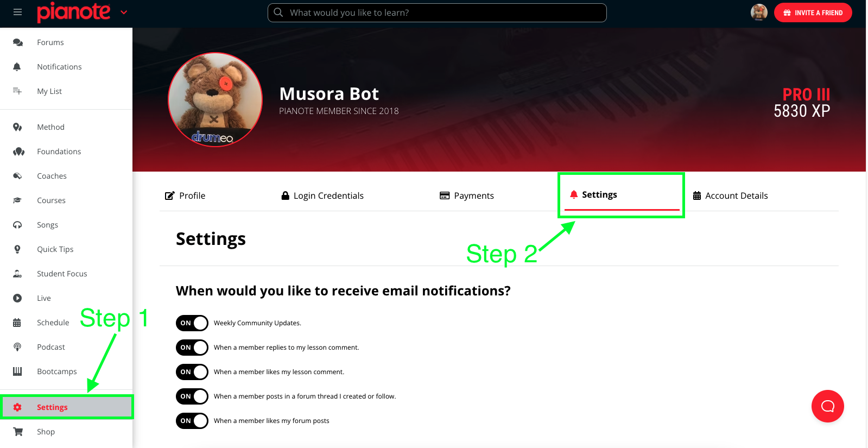Open the Podcast icon in sidebar

(x=17, y=347)
